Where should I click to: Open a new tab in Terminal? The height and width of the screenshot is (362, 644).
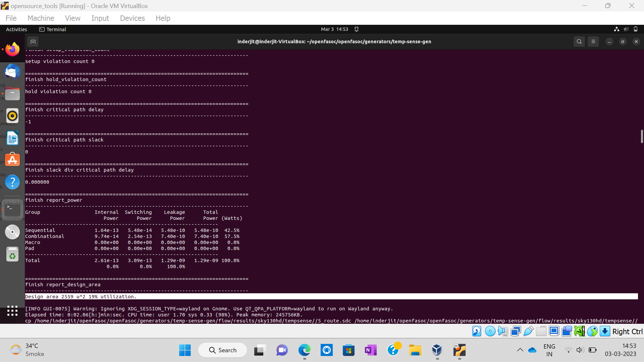33,42
